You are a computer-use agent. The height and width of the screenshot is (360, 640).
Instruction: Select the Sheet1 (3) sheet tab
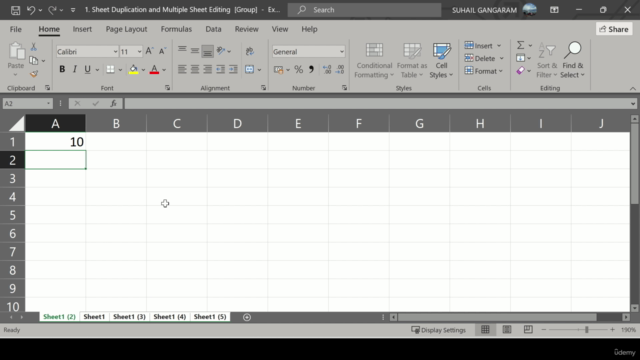(x=129, y=317)
